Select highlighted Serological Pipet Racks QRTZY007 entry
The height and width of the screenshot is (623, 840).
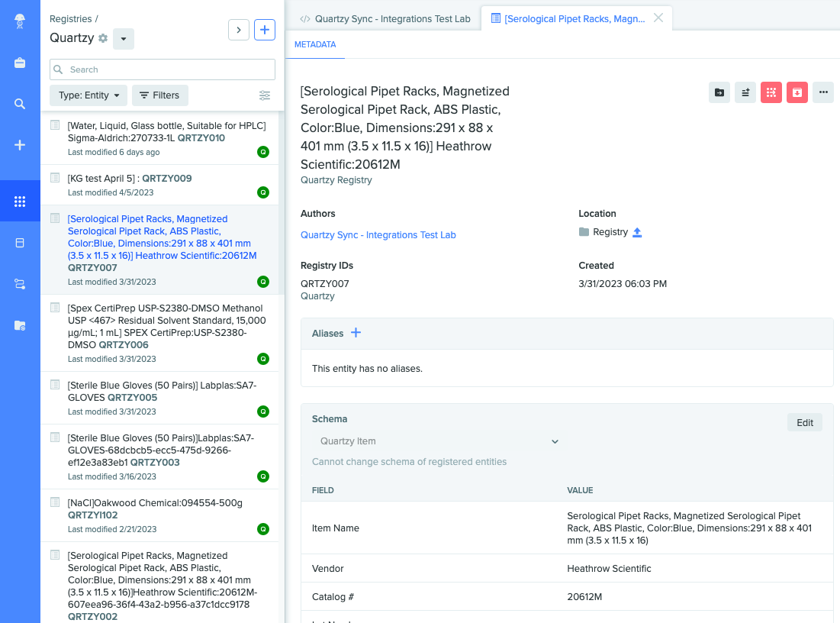159,250
